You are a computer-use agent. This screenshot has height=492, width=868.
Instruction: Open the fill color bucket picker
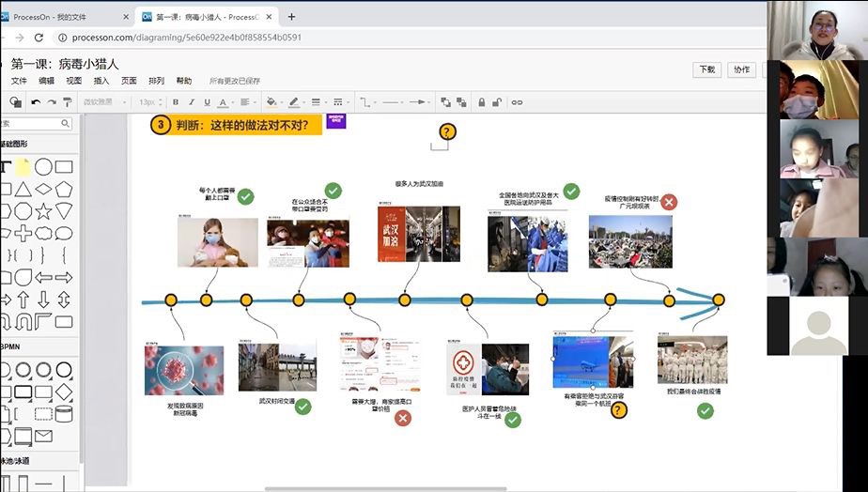point(273,101)
